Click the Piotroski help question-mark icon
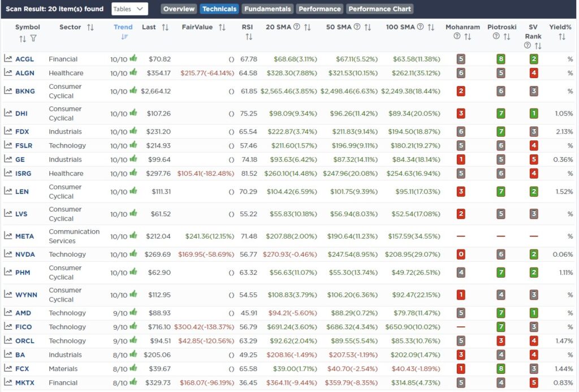The height and width of the screenshot is (392, 579). [x=496, y=37]
